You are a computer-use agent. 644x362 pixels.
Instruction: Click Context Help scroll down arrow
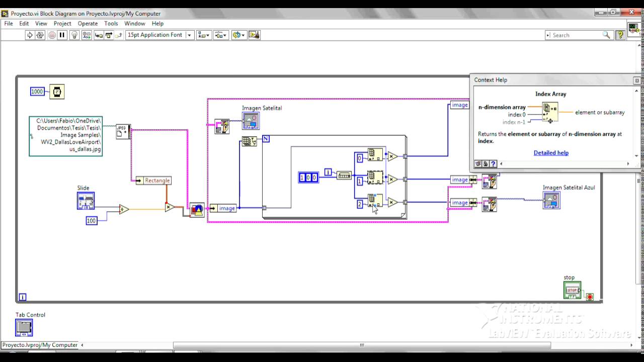636,156
